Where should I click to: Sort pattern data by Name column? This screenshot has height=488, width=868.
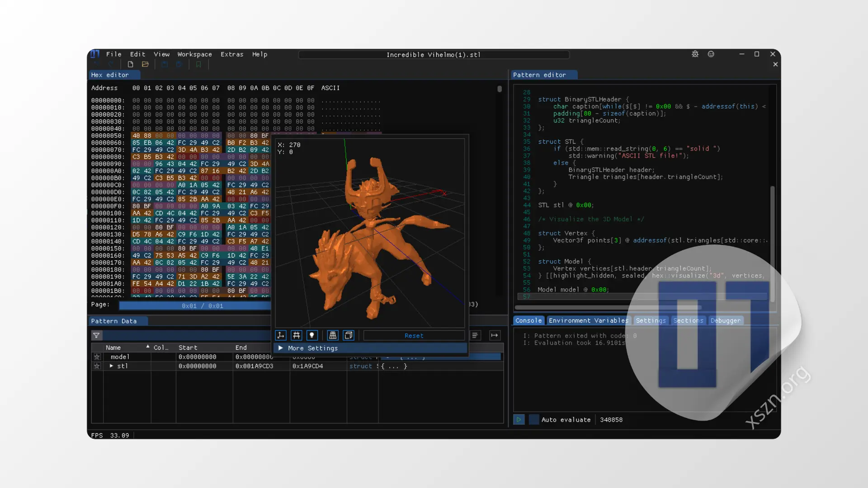coord(113,347)
